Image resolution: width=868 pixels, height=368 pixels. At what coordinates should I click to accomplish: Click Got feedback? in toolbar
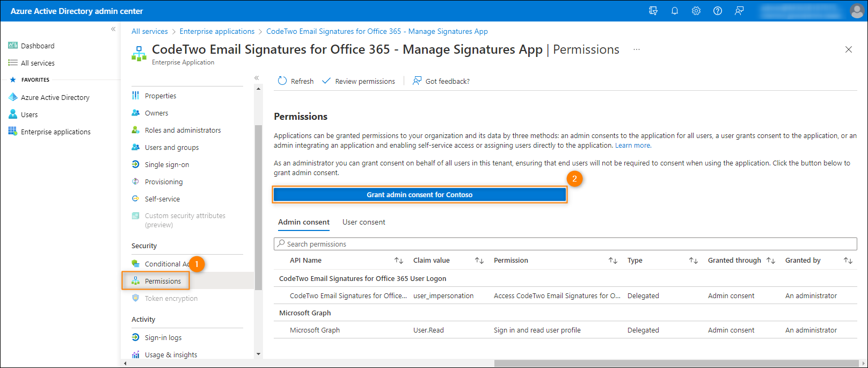[x=441, y=81]
